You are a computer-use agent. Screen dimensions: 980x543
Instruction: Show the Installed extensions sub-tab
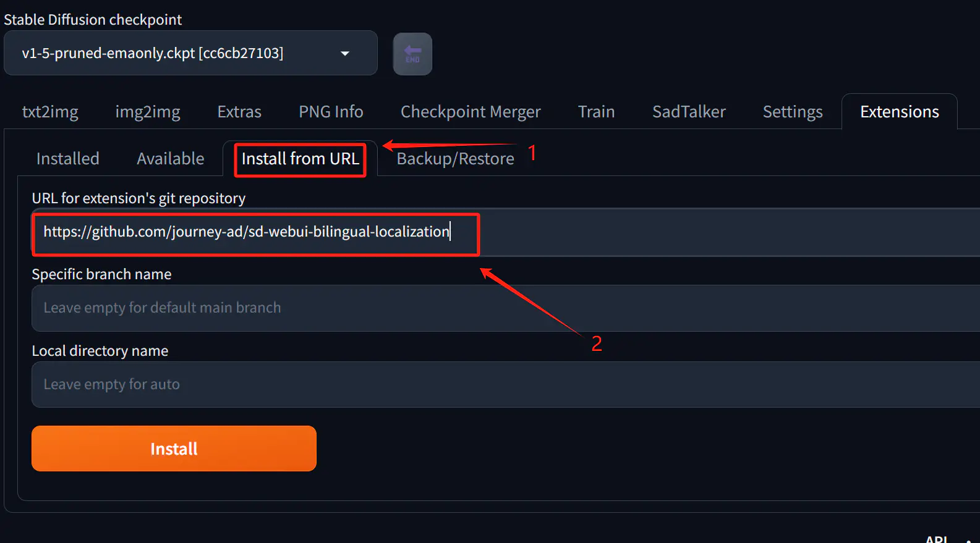(x=67, y=159)
